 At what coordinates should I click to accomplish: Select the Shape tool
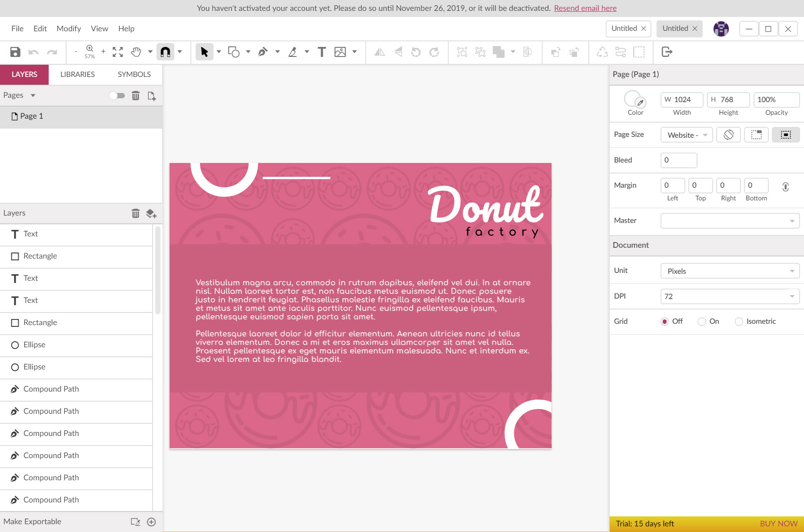[x=234, y=52]
